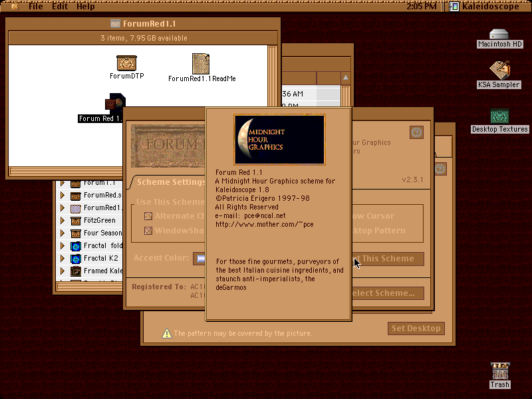Image resolution: width=532 pixels, height=399 pixels.
Task: Click the v2.3.1 version label
Action: tap(412, 180)
